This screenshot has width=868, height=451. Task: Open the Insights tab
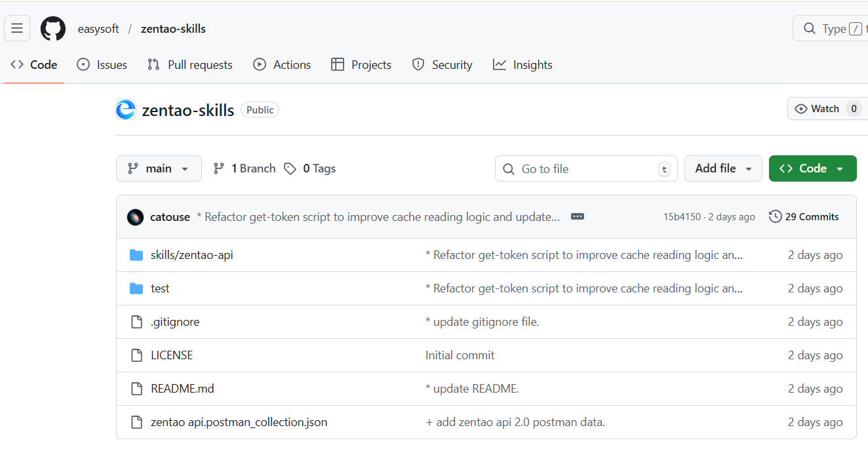[x=523, y=65]
